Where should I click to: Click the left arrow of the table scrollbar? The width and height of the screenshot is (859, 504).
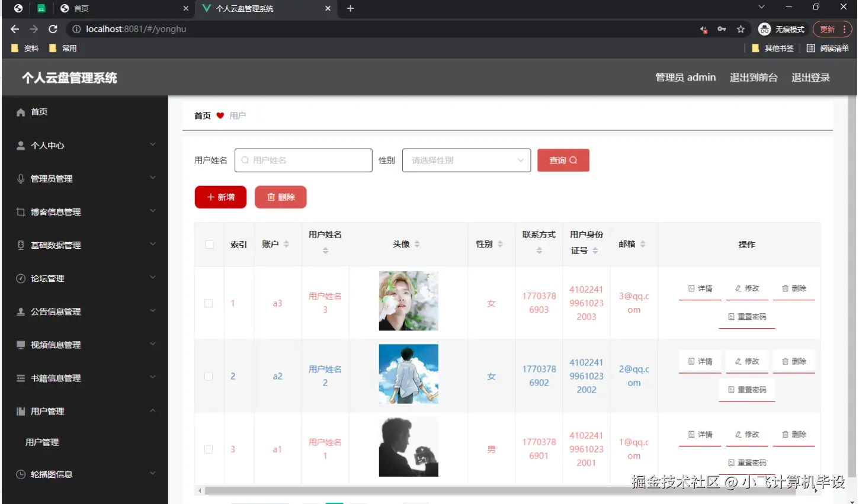[200, 490]
